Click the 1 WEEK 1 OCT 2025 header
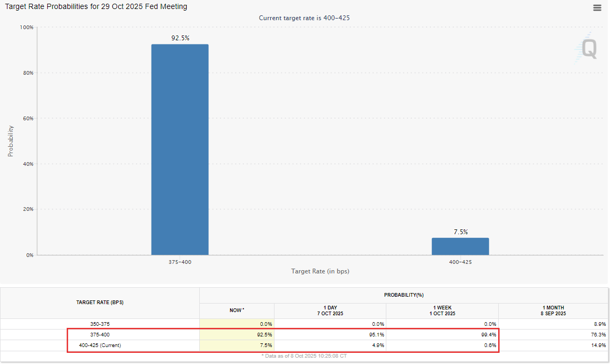This screenshot has width=610, height=364. coord(441,310)
